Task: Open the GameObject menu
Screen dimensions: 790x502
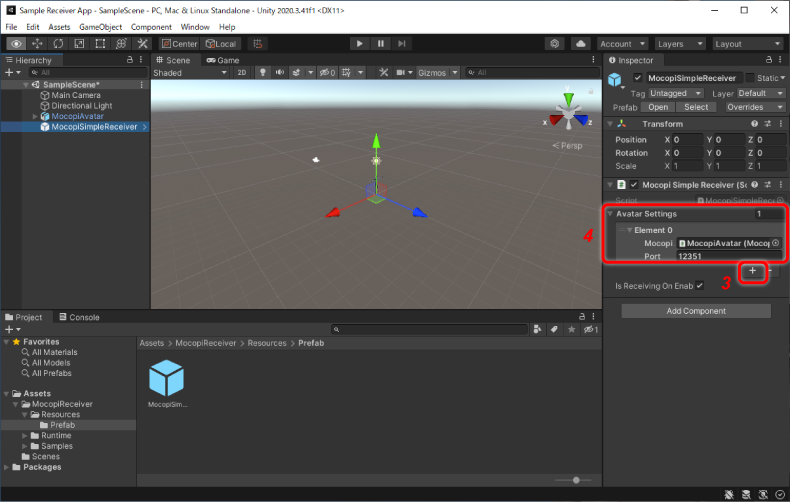Action: (x=100, y=27)
